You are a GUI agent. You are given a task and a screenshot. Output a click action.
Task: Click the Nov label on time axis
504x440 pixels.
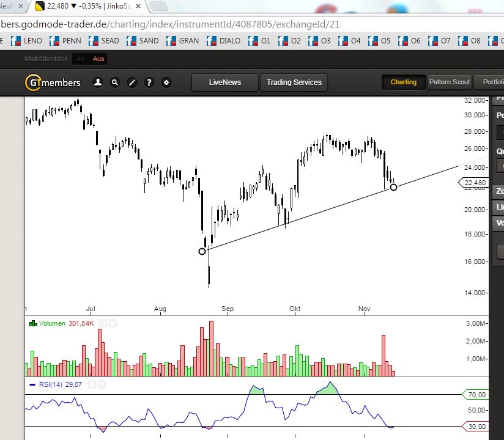(365, 309)
